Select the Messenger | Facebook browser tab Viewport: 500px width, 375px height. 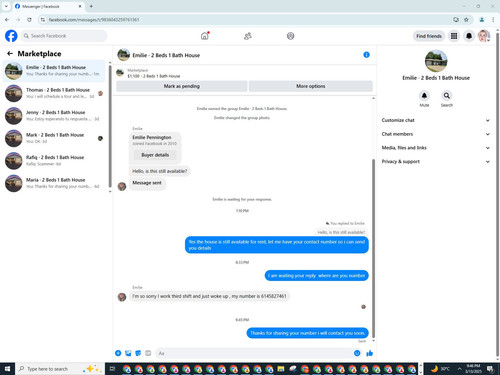coord(48,6)
